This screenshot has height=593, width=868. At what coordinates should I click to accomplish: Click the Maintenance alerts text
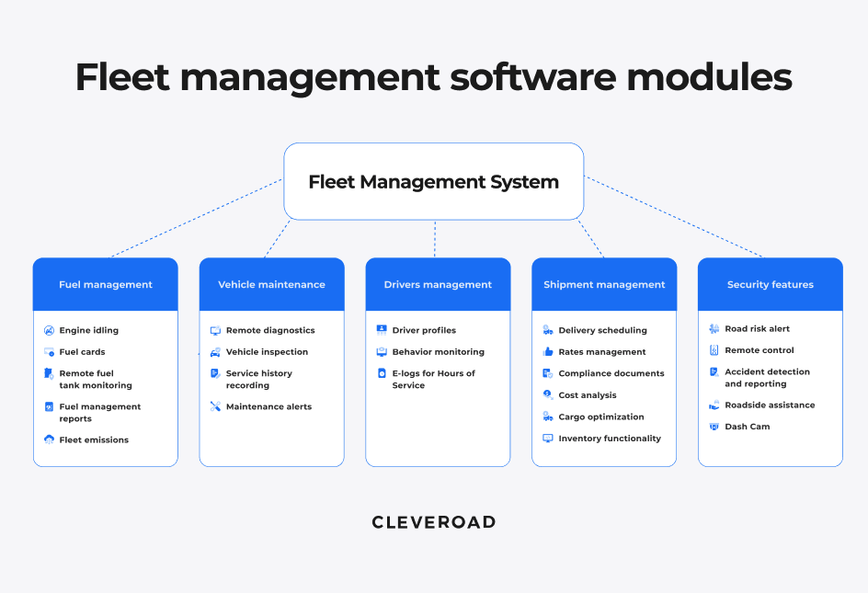tap(269, 406)
